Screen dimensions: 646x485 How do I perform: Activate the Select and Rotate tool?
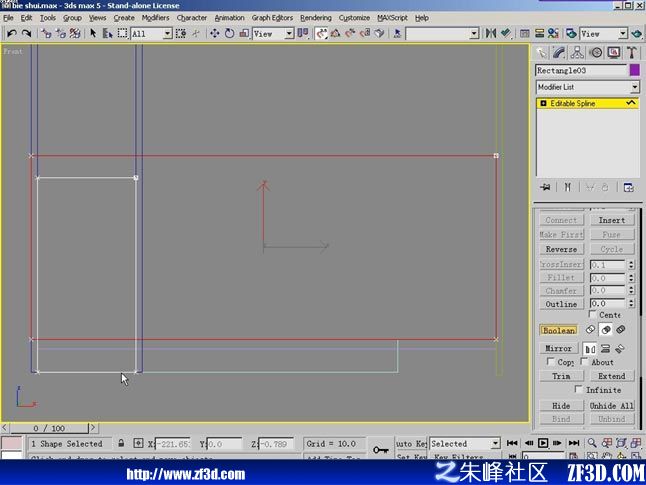pos(229,33)
